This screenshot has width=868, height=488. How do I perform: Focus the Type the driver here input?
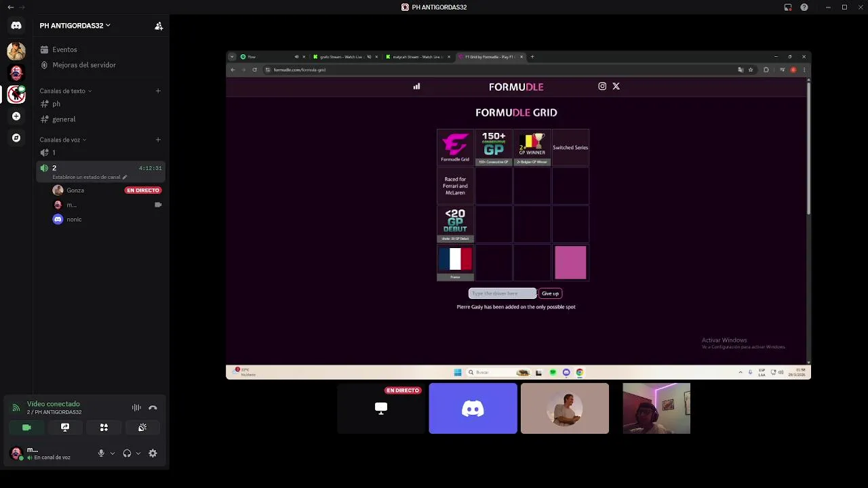tap(502, 293)
